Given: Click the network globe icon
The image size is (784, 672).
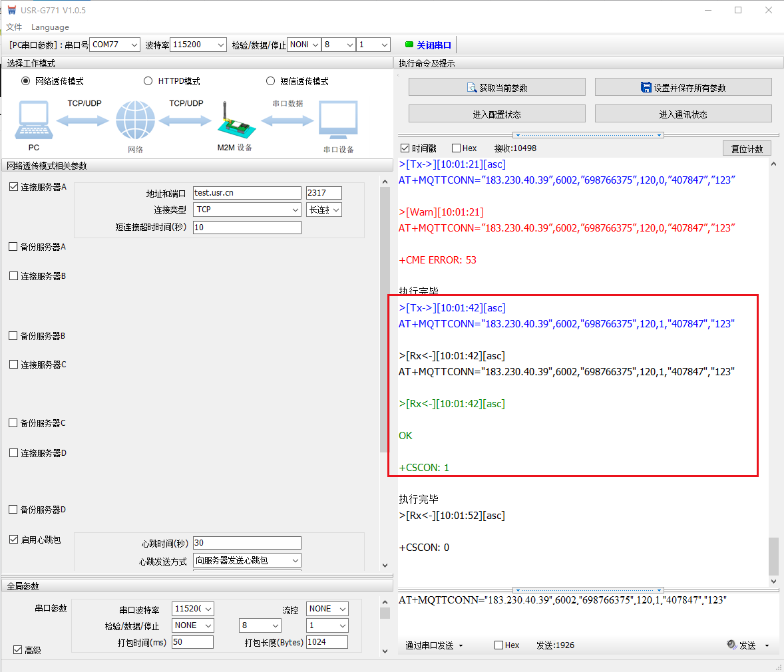Looking at the screenshot, I should (135, 120).
